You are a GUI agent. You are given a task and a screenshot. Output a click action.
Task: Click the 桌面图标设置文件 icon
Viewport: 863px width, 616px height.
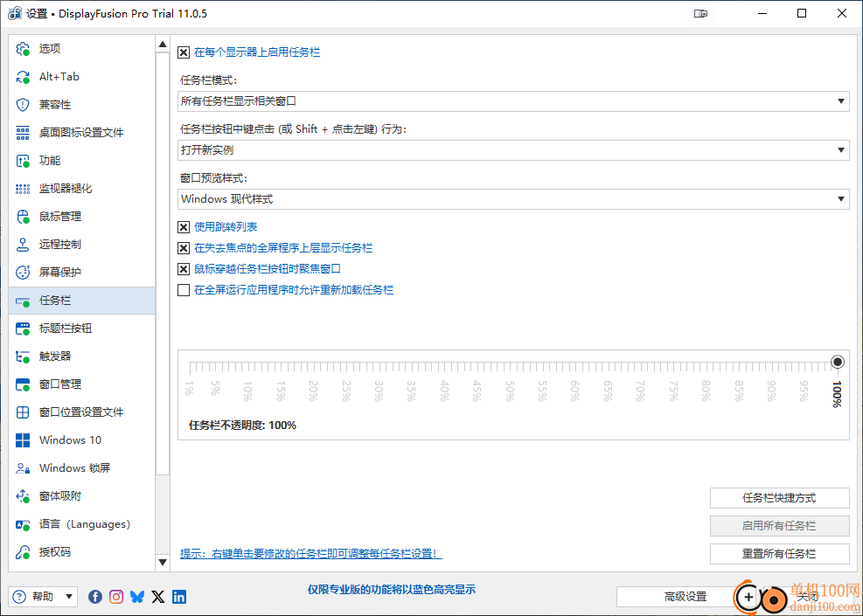(x=23, y=133)
